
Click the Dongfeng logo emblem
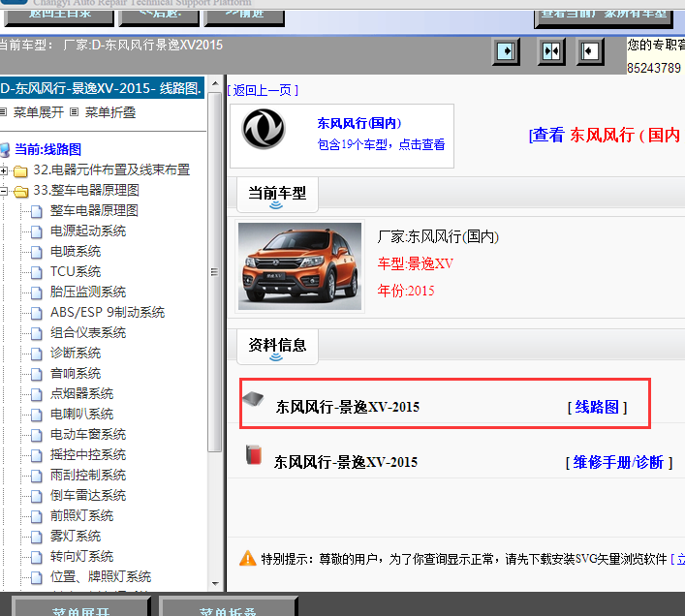[x=264, y=129]
